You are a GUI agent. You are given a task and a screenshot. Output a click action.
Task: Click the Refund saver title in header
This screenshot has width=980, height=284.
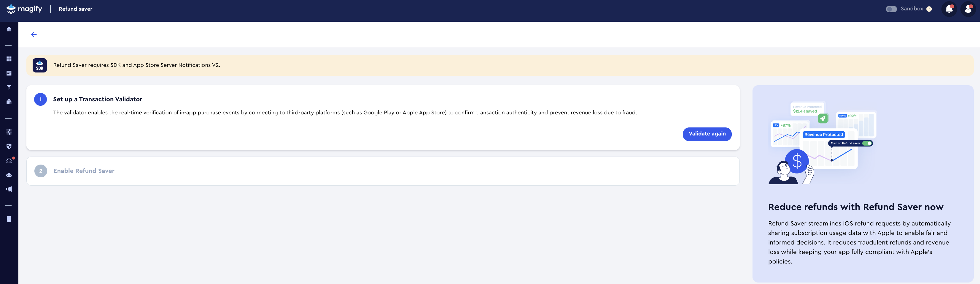75,9
